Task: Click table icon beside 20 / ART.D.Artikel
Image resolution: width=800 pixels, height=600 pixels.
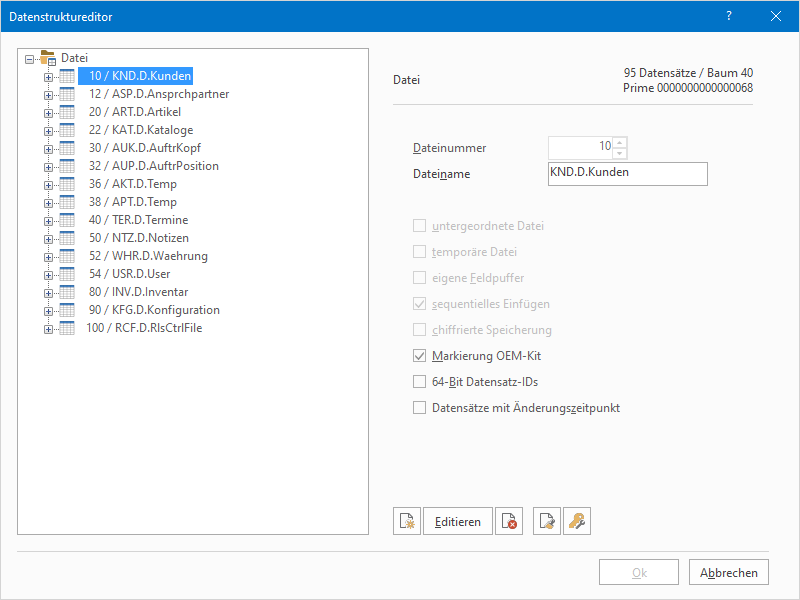Action: [x=67, y=112]
